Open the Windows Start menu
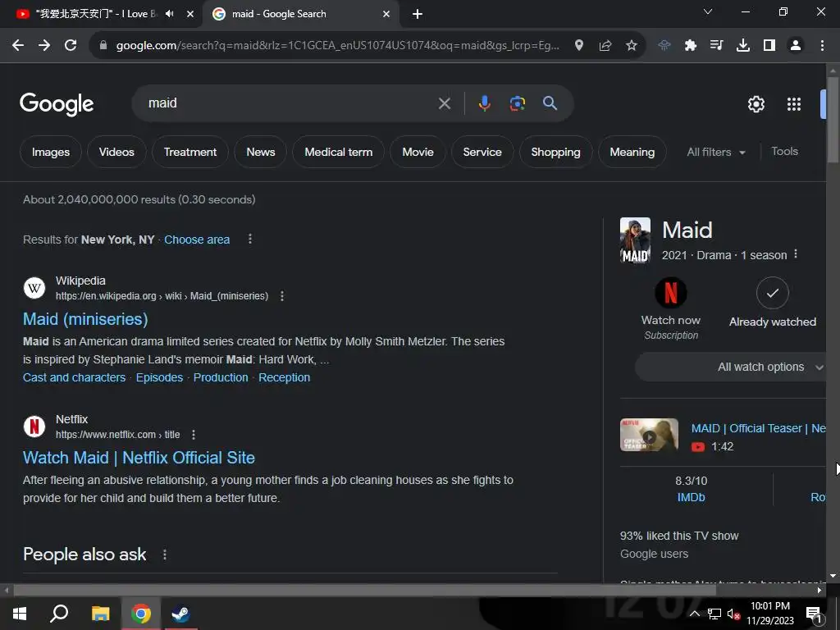The width and height of the screenshot is (840, 630). pyautogui.click(x=20, y=614)
